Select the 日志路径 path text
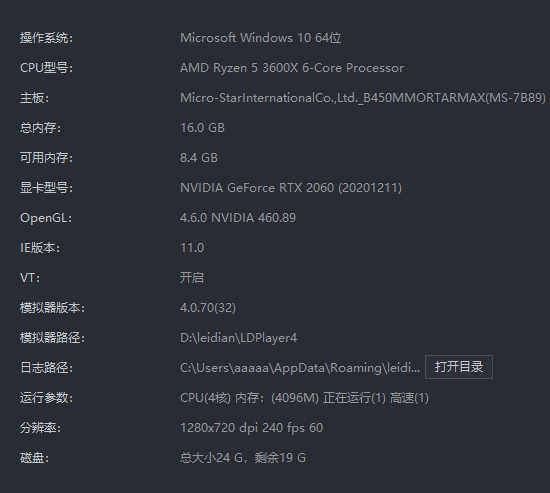This screenshot has height=493, width=550. pyautogui.click(x=300, y=368)
